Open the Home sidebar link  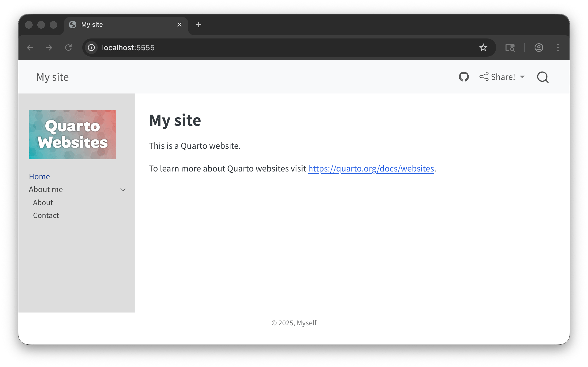tap(39, 177)
